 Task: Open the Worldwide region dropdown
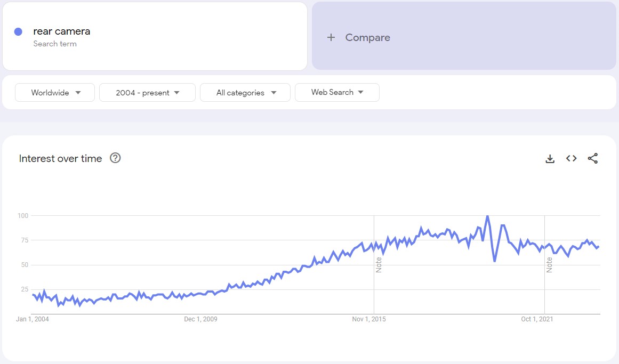pos(55,92)
